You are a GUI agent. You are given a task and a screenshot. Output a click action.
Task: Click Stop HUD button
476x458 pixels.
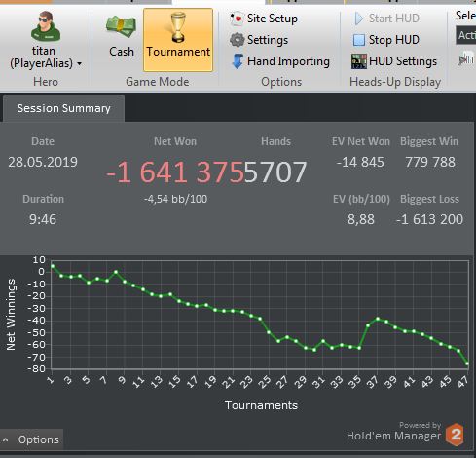pos(385,40)
